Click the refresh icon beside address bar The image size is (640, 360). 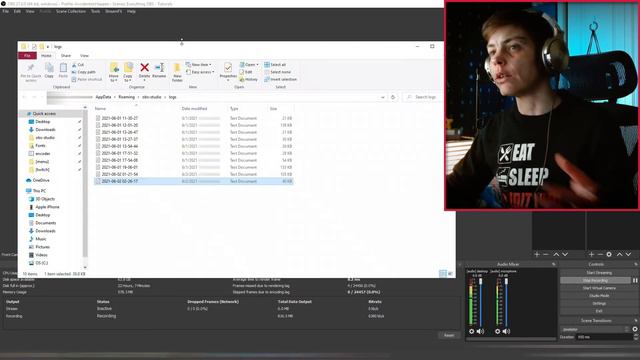393,97
